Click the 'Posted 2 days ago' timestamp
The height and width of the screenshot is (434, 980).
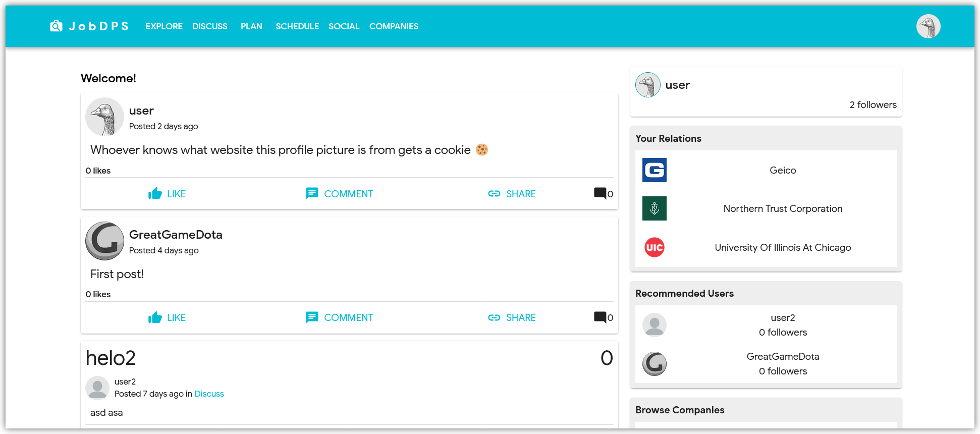pos(164,126)
